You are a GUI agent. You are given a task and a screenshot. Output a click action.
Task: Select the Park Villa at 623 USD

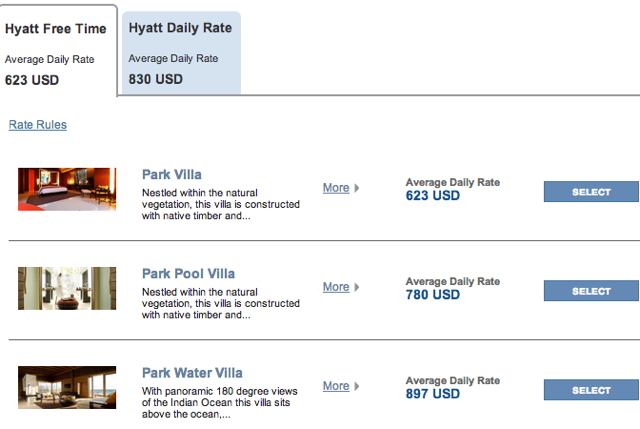click(591, 192)
